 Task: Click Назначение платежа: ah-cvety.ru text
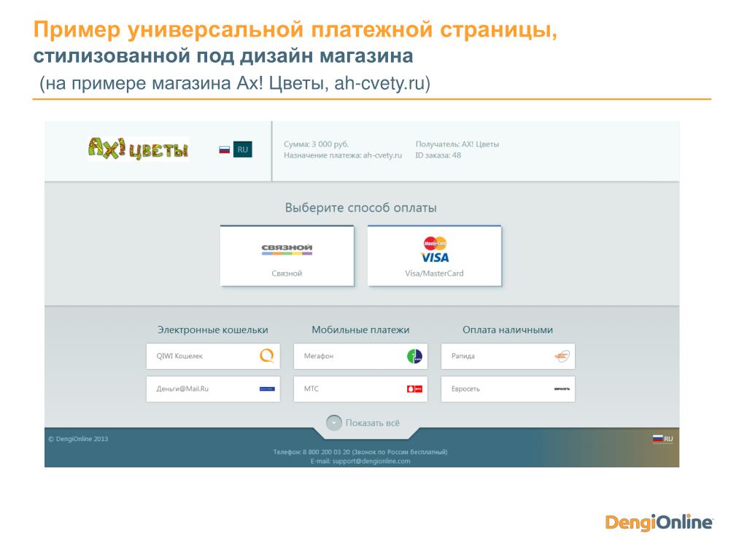[x=343, y=155]
